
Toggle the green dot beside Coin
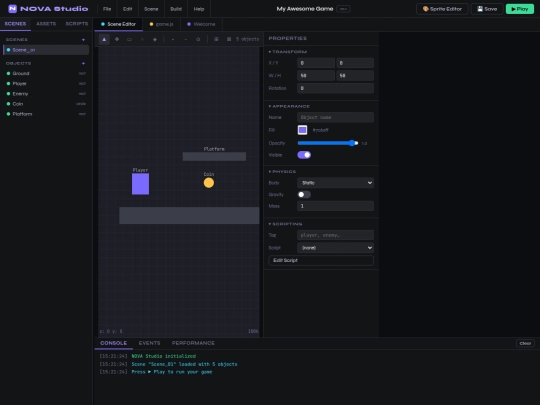pyautogui.click(x=8, y=104)
